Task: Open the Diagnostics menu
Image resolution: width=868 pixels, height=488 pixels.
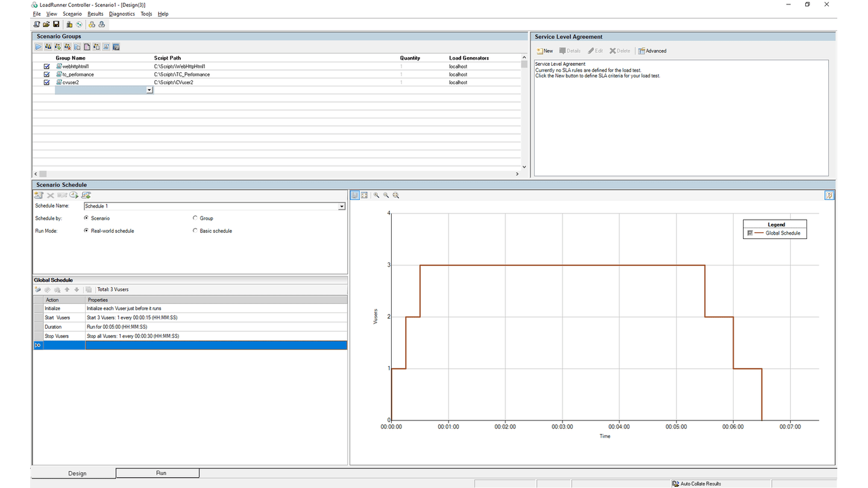Action: click(x=122, y=14)
